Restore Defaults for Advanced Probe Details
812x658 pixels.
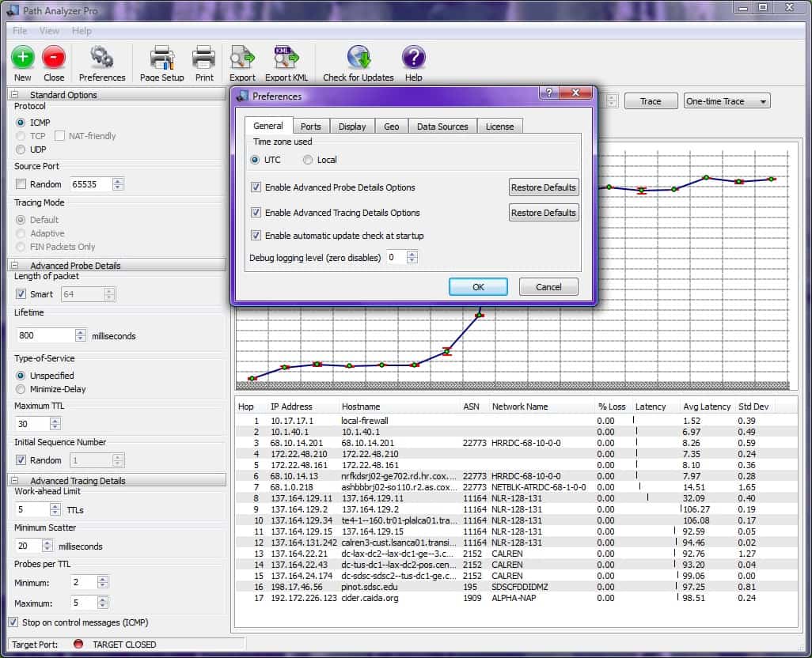[544, 187]
